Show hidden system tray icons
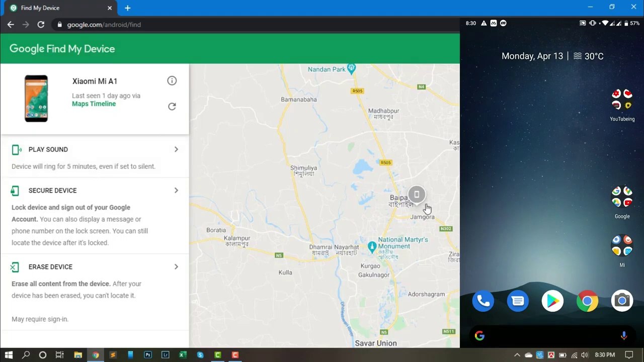Image resolution: width=644 pixels, height=362 pixels. [x=517, y=355]
